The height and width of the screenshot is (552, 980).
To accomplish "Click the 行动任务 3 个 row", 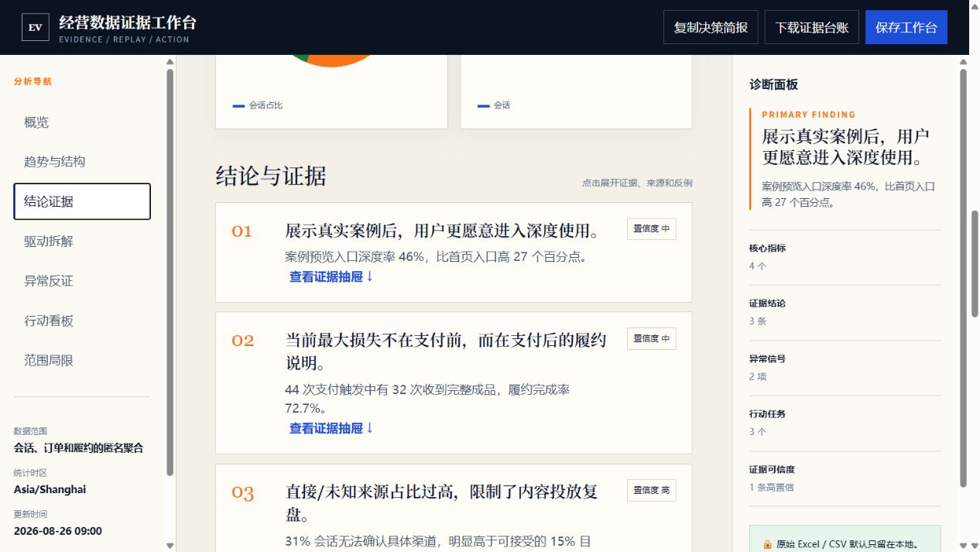I will tap(845, 423).
